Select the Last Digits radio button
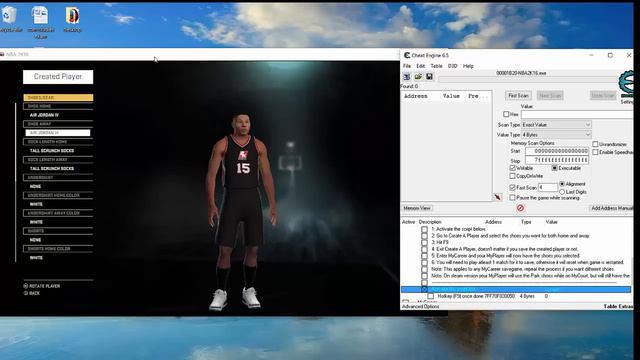The image size is (640, 360). [562, 192]
